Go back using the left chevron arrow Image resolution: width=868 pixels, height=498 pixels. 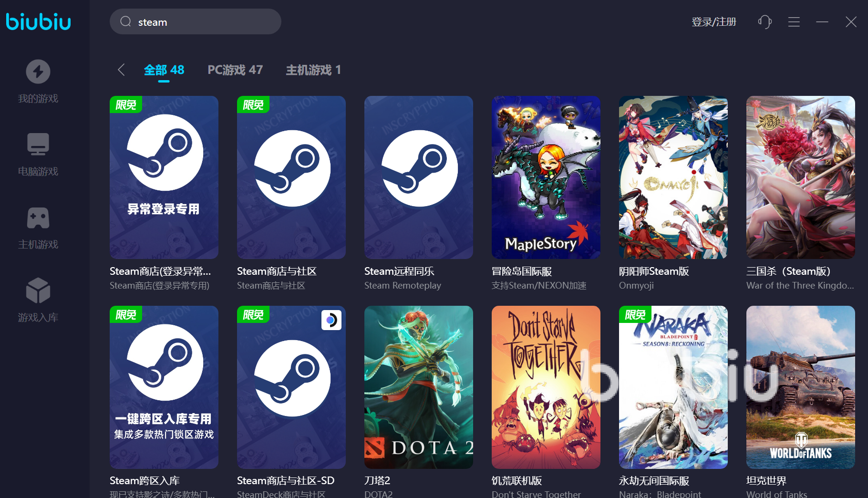[x=121, y=70]
